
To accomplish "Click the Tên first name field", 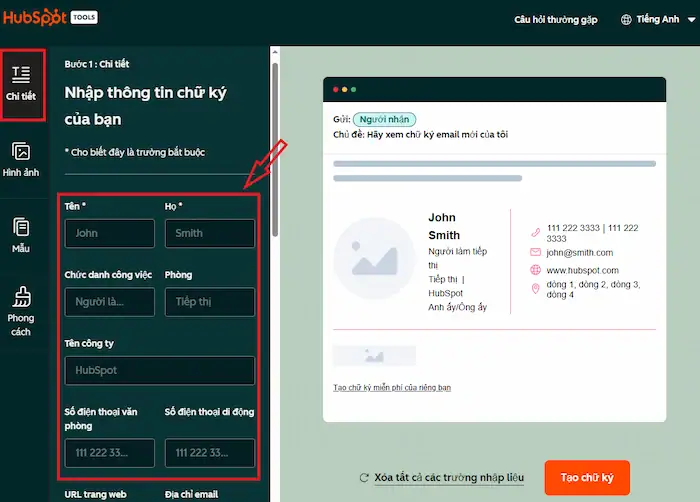I will [x=110, y=233].
